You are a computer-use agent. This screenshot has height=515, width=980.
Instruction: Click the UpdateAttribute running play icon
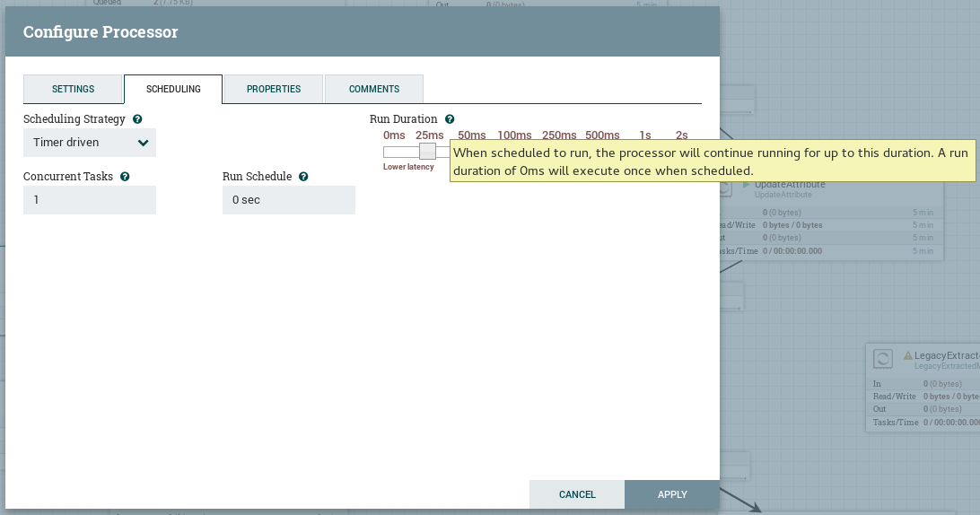746,184
